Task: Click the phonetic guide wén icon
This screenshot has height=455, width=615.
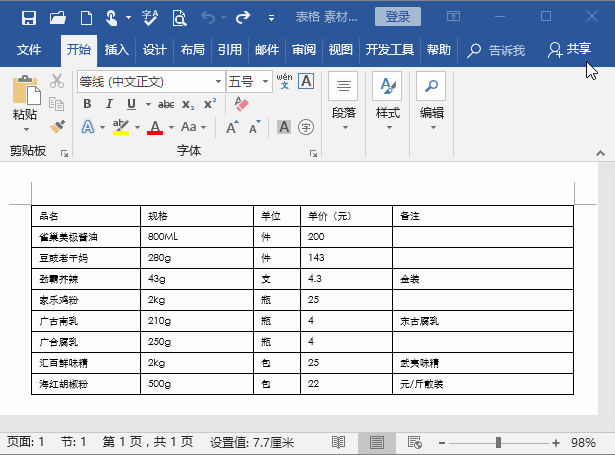Action: pos(283,81)
